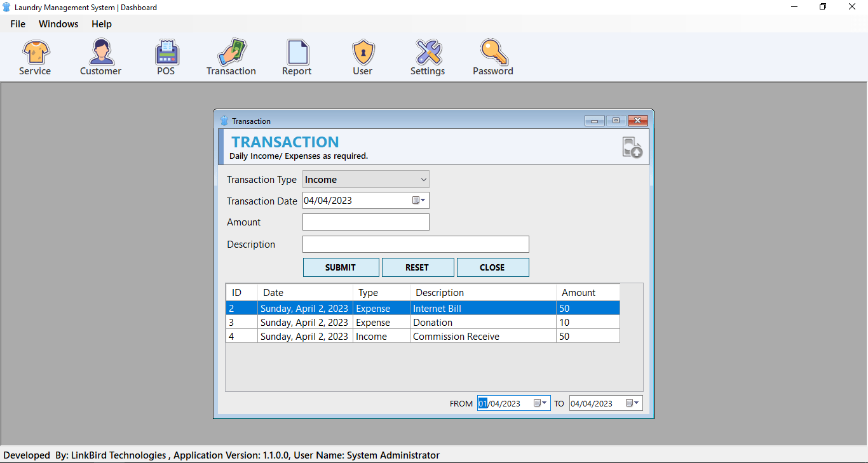868x463 pixels.
Task: Select the Customer toolbar icon
Action: [100, 56]
